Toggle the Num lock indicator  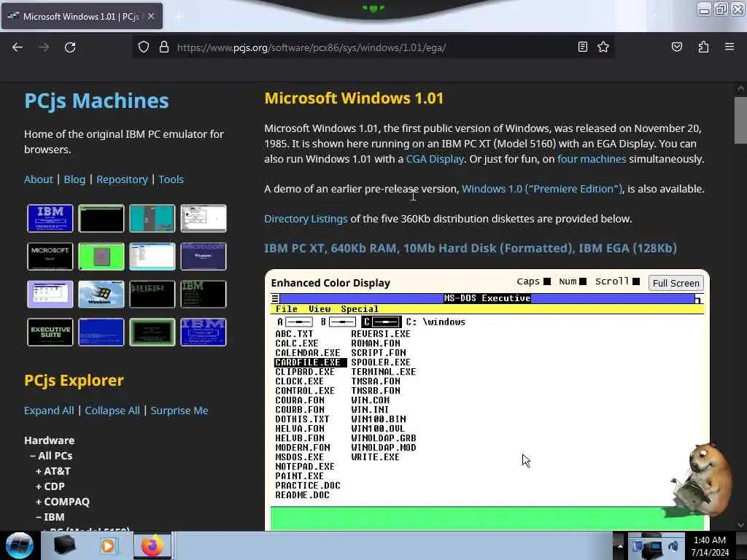tap(583, 281)
